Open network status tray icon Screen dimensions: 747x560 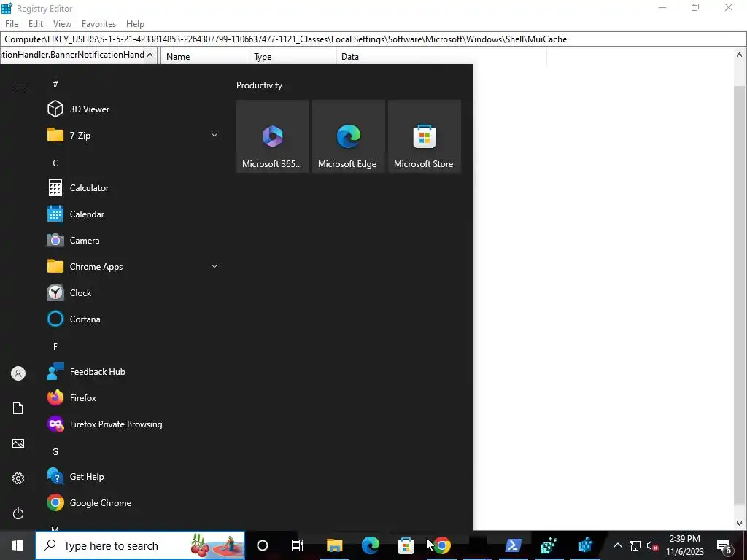[635, 545]
